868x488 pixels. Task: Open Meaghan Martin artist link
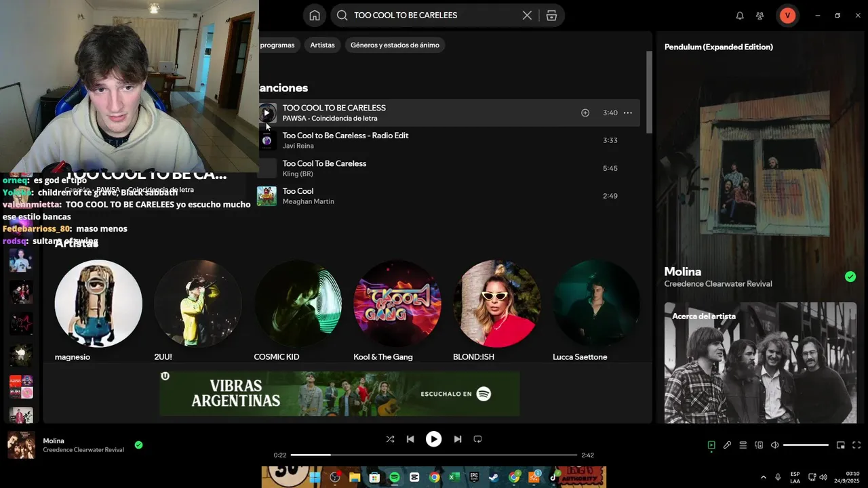(x=309, y=201)
